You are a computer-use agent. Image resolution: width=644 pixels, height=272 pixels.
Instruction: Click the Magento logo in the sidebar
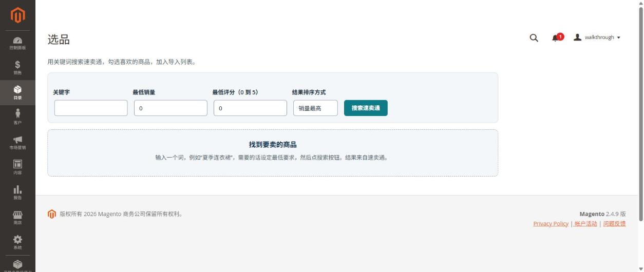17,15
